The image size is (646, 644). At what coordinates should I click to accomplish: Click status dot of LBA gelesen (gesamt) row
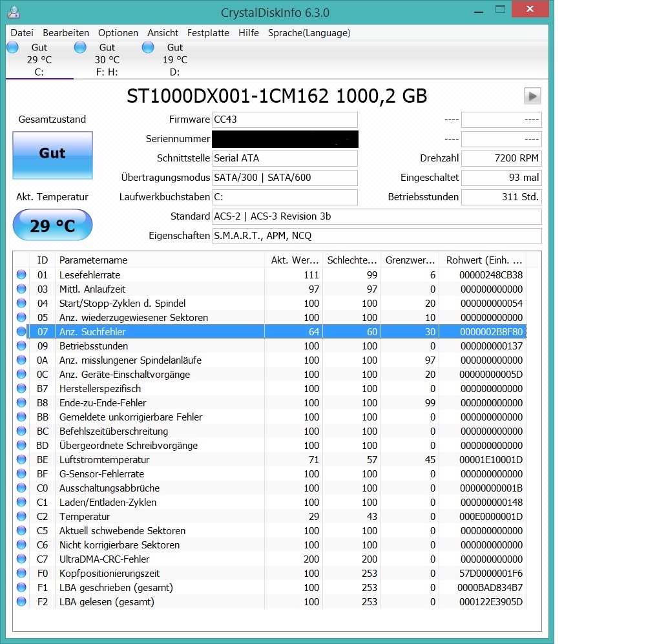pos(21,601)
